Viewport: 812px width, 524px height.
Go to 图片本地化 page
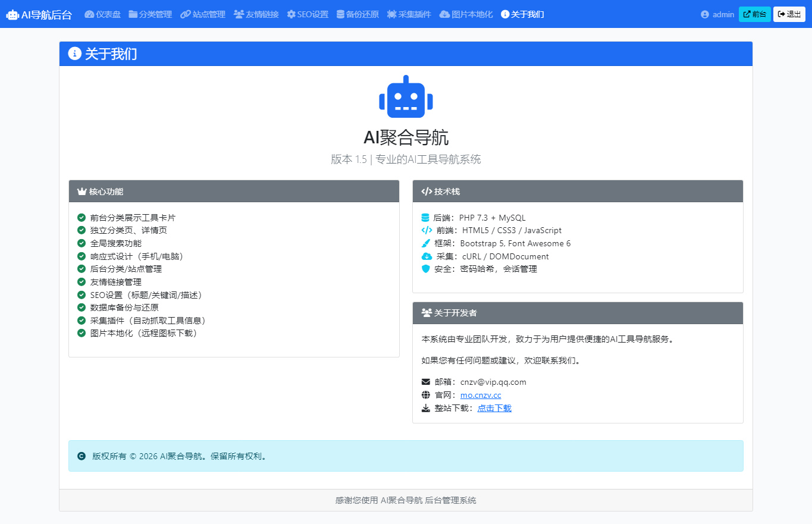[x=466, y=14]
